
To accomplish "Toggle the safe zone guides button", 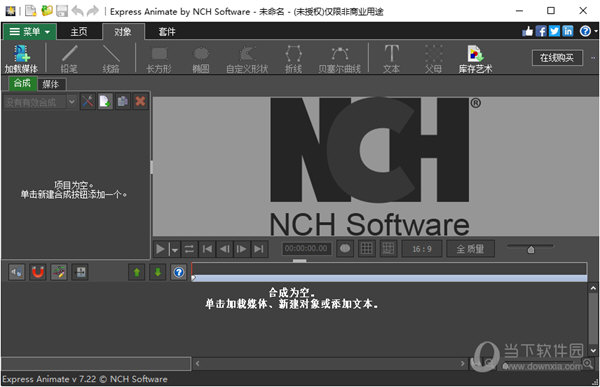I will [x=388, y=249].
